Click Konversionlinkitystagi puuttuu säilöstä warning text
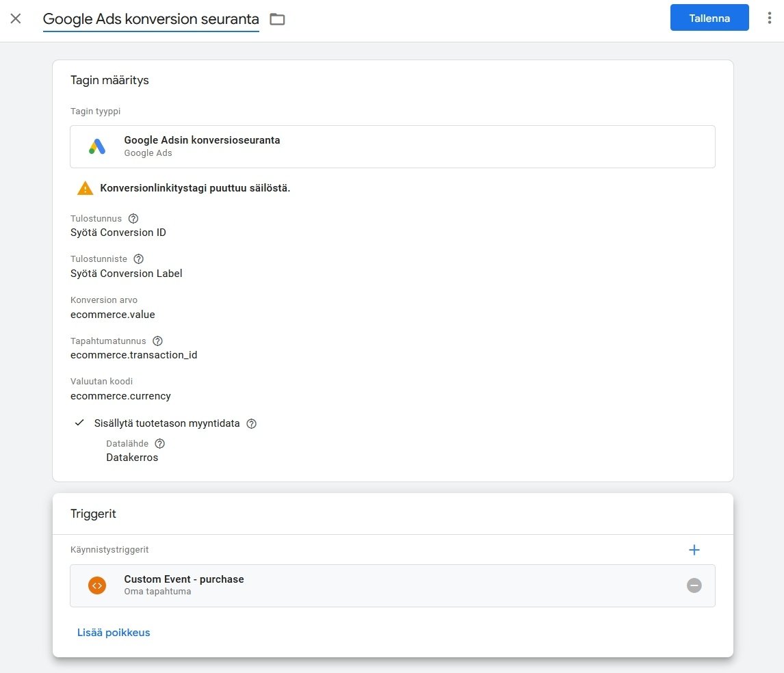 click(195, 188)
